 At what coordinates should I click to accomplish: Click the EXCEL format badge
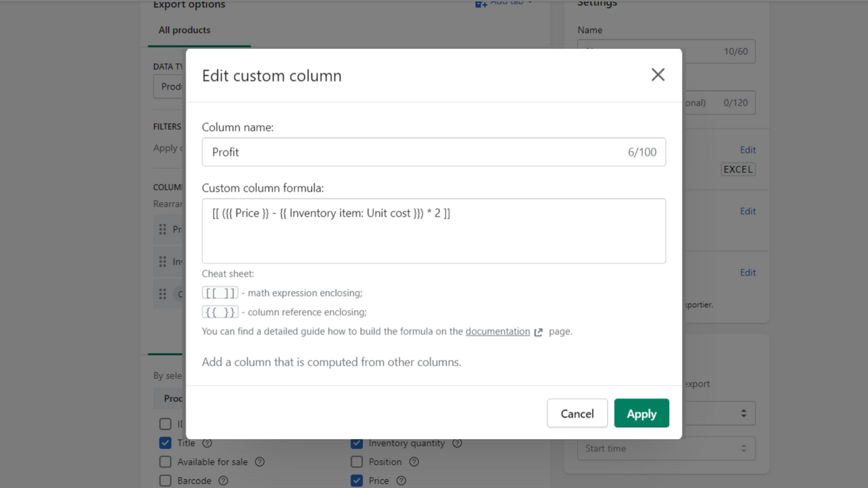point(738,169)
